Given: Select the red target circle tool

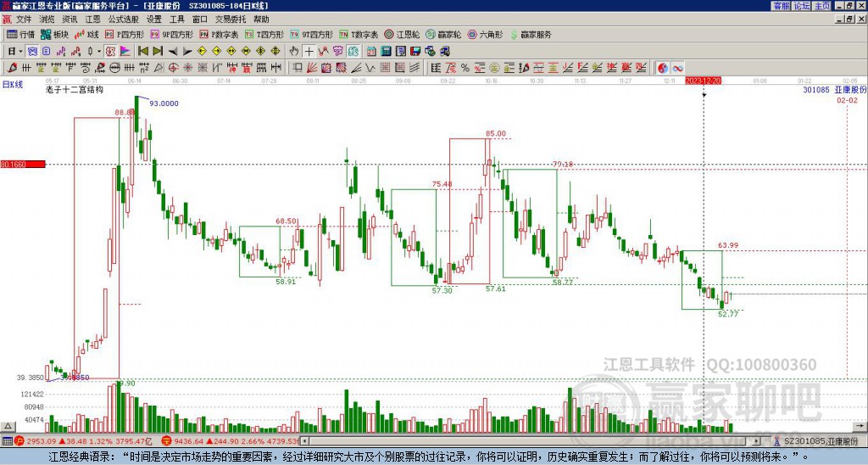Looking at the screenshot, I should click(173, 68).
